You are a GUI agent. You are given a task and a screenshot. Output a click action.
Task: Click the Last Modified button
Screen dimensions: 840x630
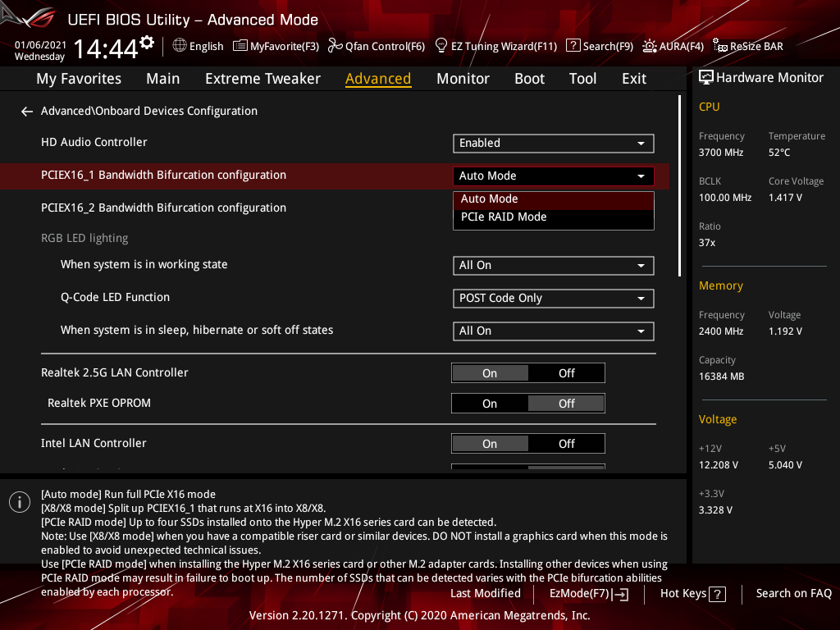[486, 594]
